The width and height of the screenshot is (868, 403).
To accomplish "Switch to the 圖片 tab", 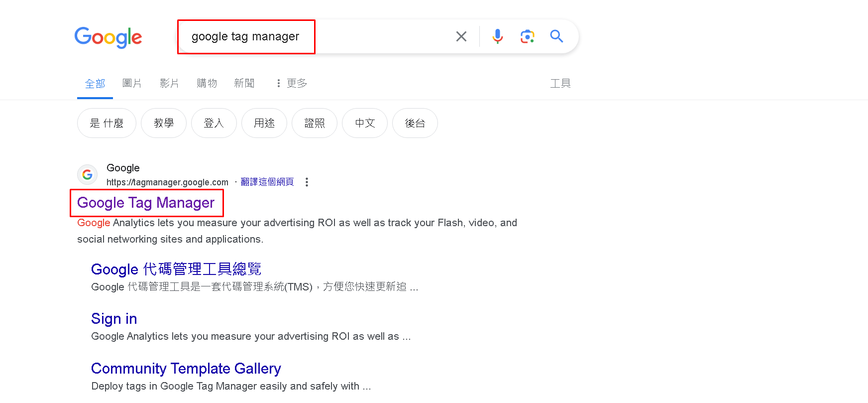I will point(132,83).
